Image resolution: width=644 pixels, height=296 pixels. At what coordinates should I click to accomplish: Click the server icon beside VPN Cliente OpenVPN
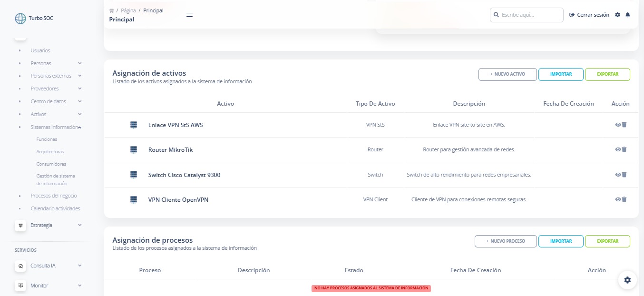point(134,199)
